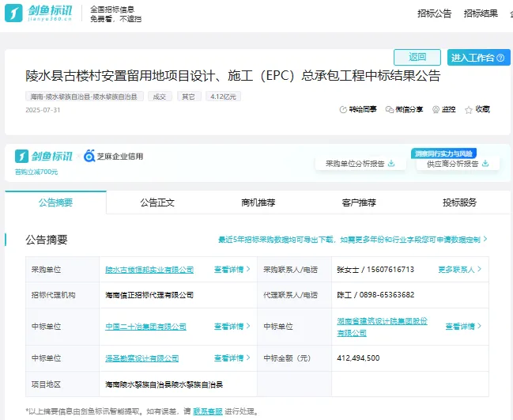Click the 微信分享 WeChat share icon
513x420 pixels.
tap(390, 110)
